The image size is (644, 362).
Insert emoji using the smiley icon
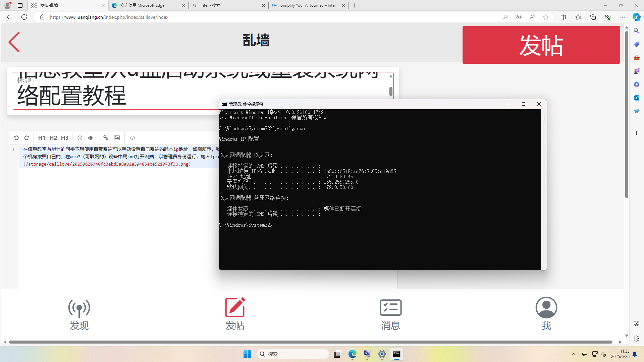pyautogui.click(x=80, y=138)
